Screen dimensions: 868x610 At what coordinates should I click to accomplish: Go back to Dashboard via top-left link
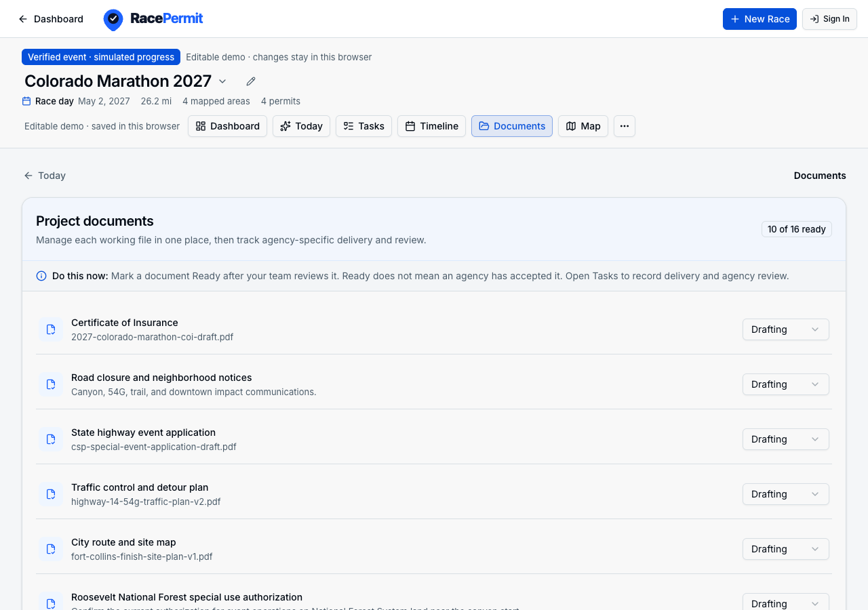click(51, 19)
